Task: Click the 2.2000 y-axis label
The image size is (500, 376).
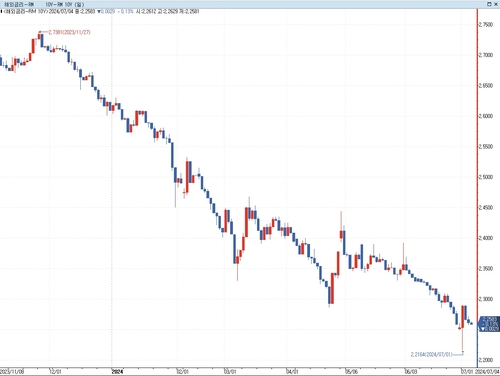Action: click(486, 360)
